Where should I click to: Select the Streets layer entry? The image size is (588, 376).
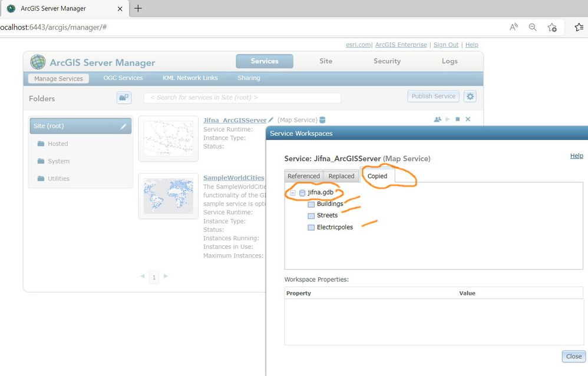tap(327, 215)
